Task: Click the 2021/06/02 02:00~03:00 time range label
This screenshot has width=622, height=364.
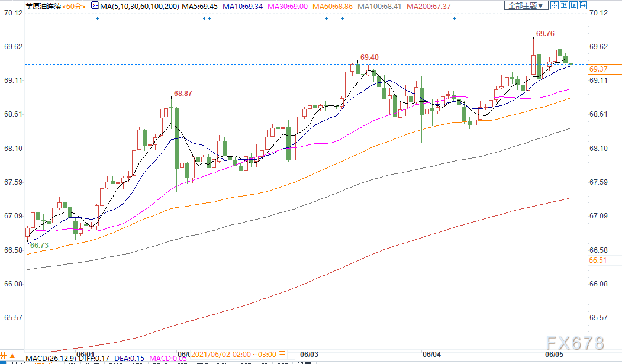Action: click(234, 354)
